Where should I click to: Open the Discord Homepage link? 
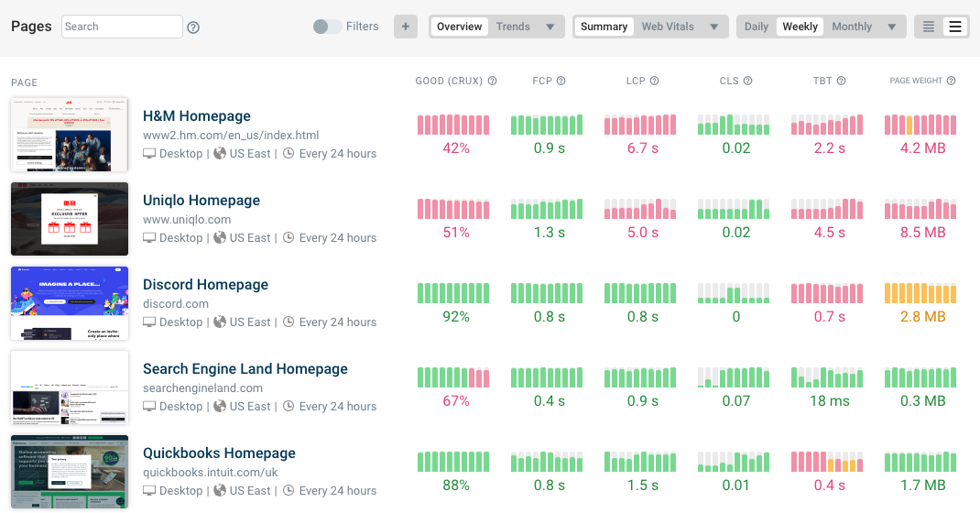[206, 285]
